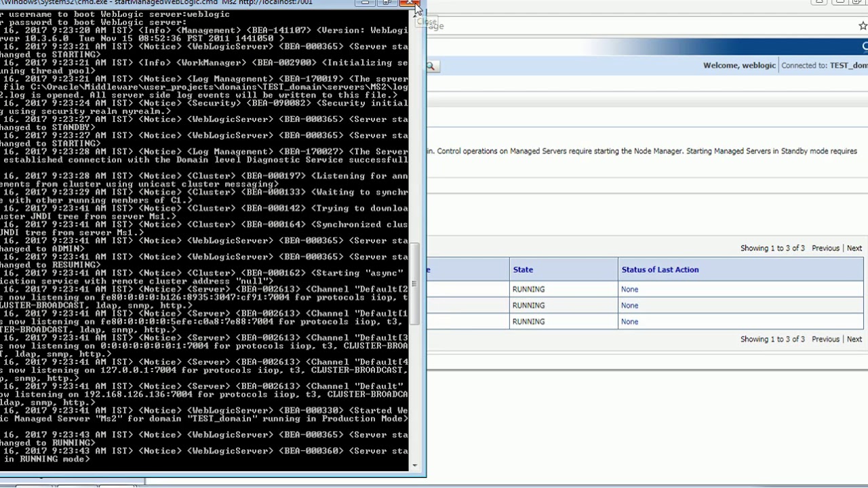The image size is (868, 488).
Task: Click Showing 1 to 3 of 3 above table
Action: point(772,248)
